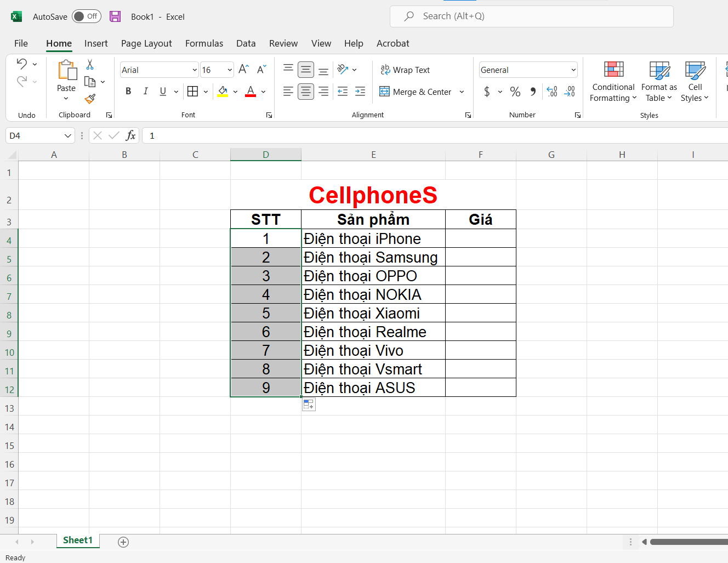This screenshot has height=563, width=728.
Task: Click the Orientation text angle icon
Action: pos(343,70)
